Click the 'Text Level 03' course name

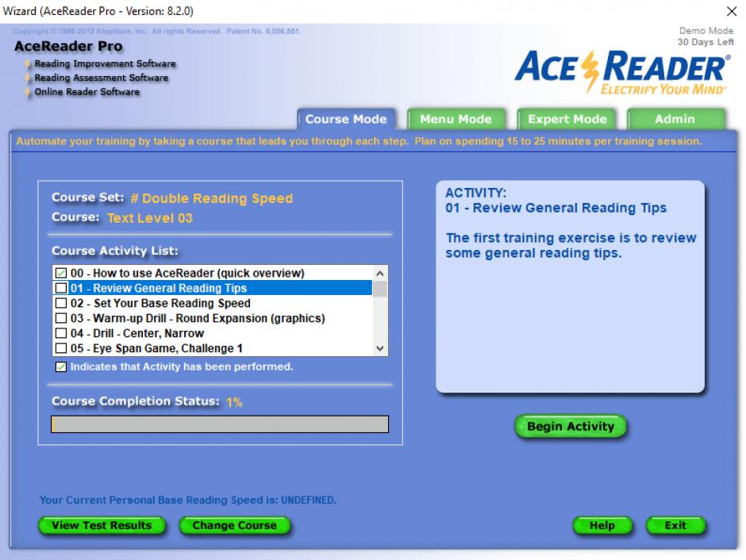pyautogui.click(x=150, y=218)
